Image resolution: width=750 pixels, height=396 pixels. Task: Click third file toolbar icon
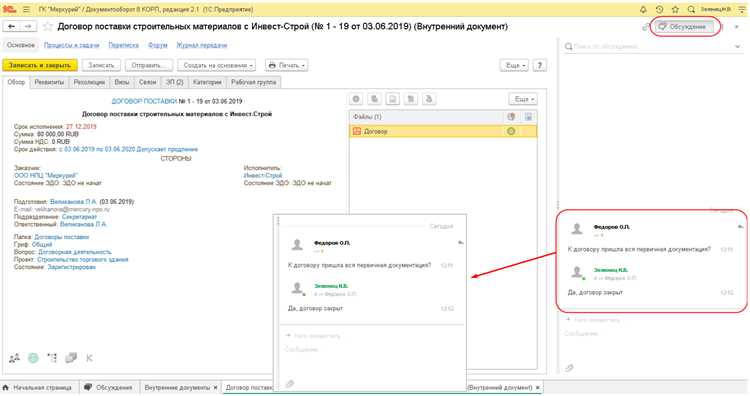point(393,99)
